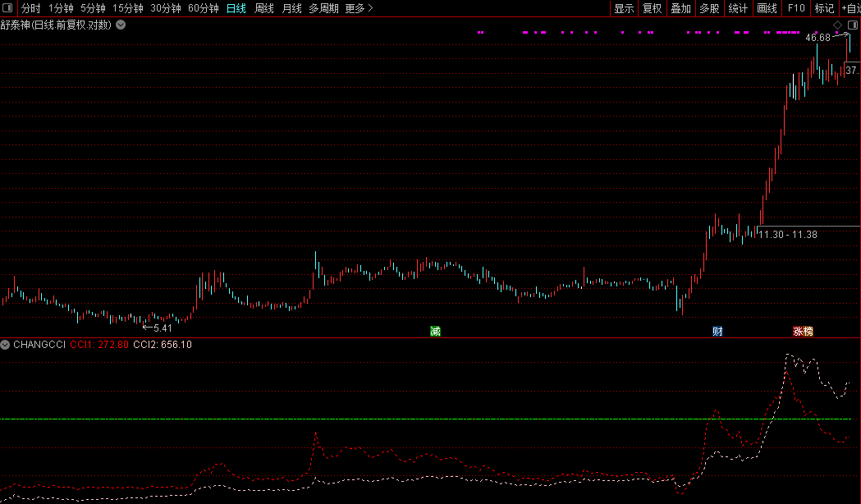The image size is (861, 504).
Task: Open the 显示 display menu
Action: coord(624,8)
